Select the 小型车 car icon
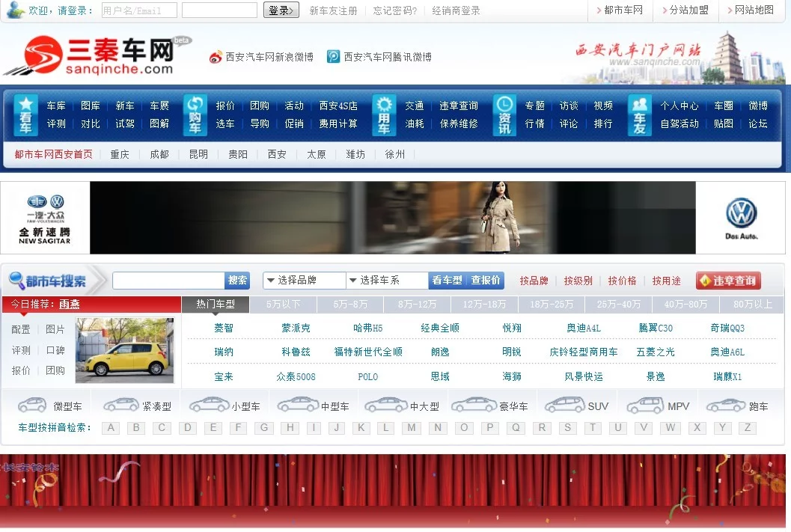Image resolution: width=791 pixels, height=532 pixels. (209, 405)
